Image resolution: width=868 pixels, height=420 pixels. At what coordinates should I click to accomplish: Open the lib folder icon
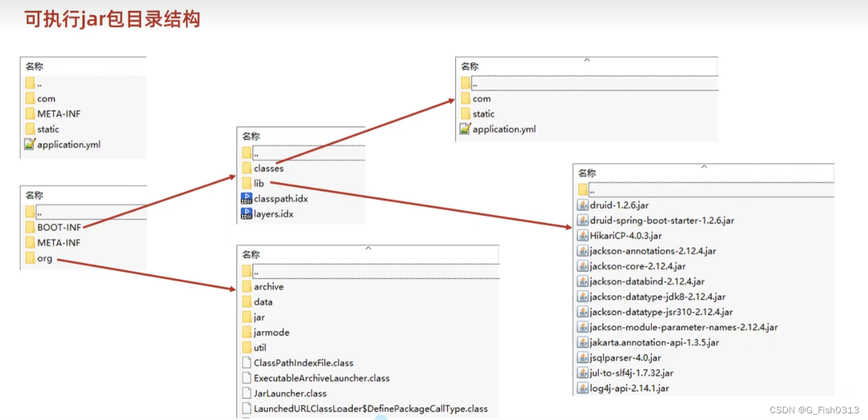tap(247, 183)
